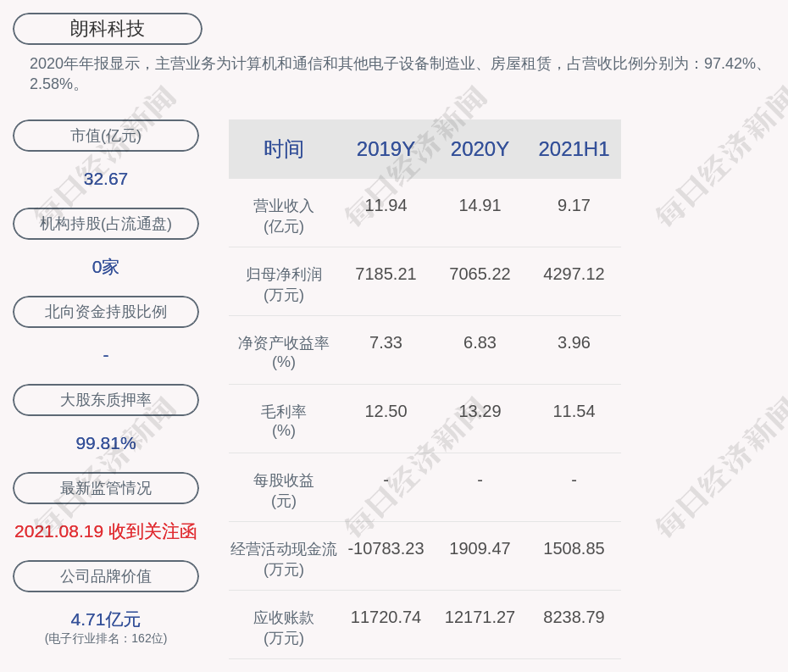Click the 毛利率(%) row label
Screen dimensions: 788x672
pos(284,420)
